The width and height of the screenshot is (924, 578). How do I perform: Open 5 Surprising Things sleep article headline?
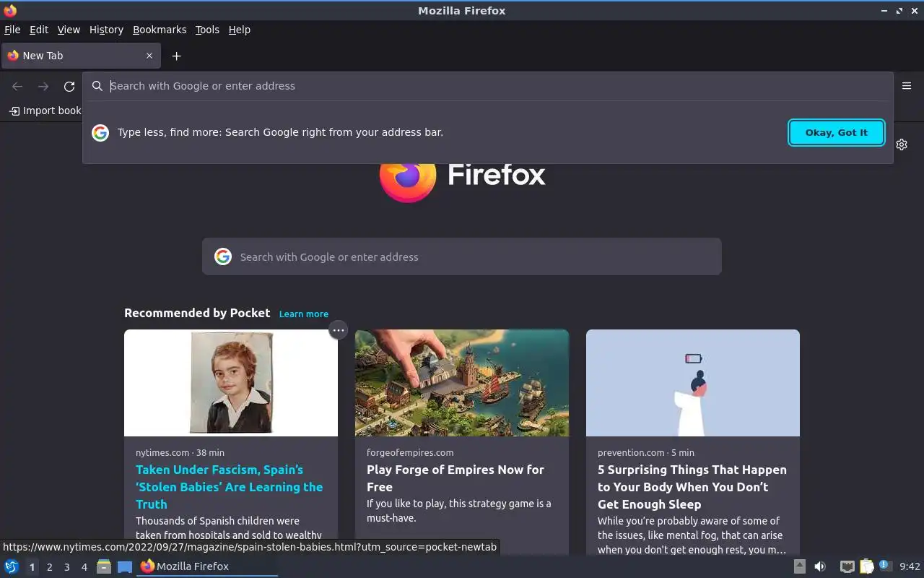pos(692,487)
